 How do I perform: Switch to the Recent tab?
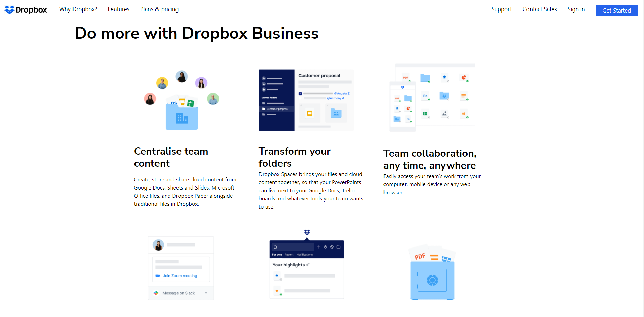coord(289,255)
